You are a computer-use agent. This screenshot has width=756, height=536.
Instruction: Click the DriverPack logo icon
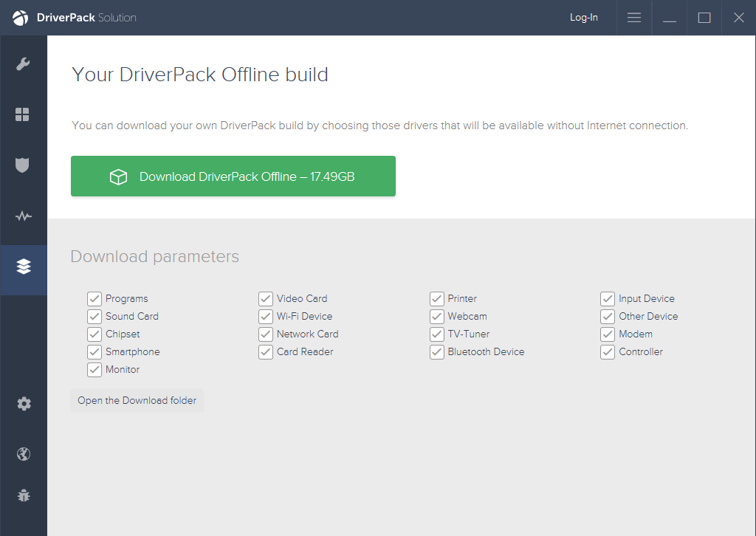click(x=20, y=18)
